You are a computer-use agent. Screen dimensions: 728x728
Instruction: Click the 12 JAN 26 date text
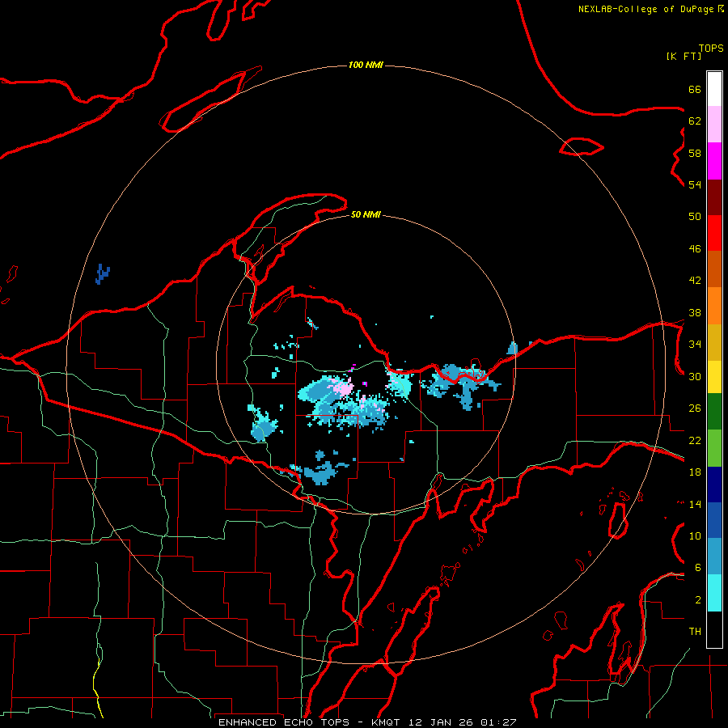click(442, 722)
